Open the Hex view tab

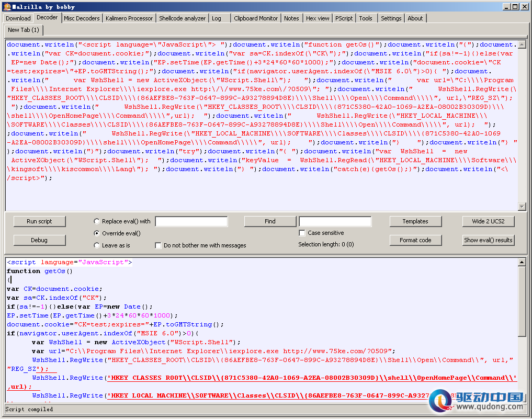point(317,18)
